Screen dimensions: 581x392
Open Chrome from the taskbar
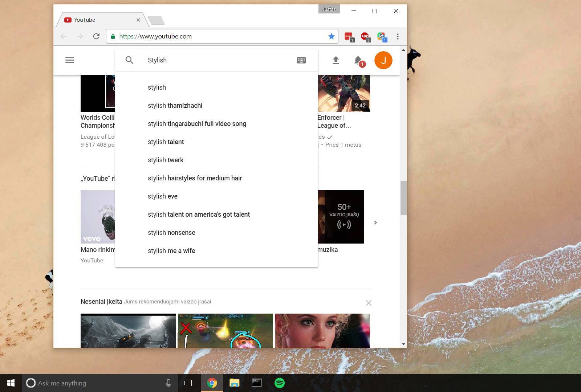212,383
